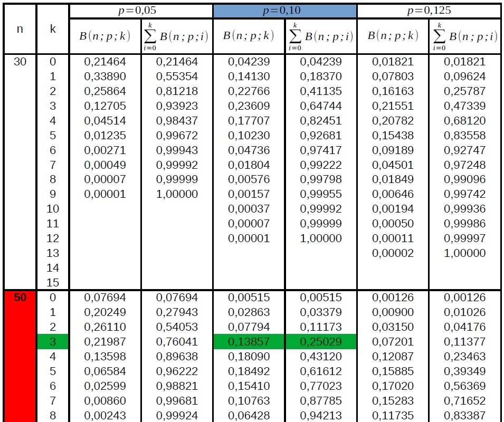Select the cumulative value 0,64744
This screenshot has height=422, width=504.
[321, 106]
